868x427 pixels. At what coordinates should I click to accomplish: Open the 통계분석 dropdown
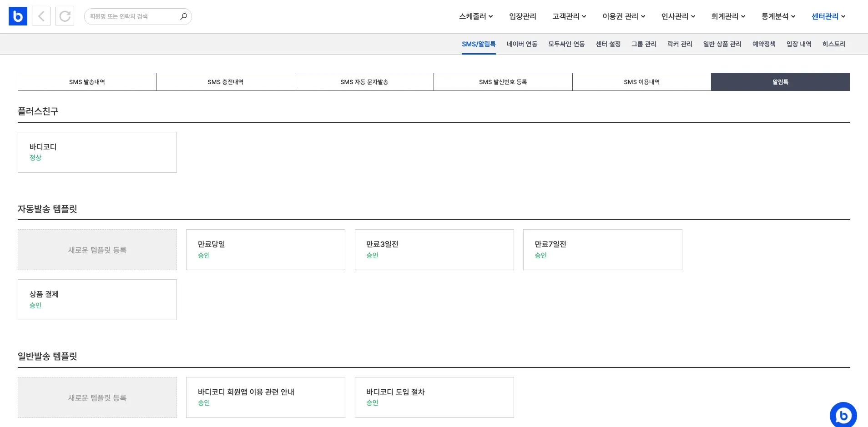pyautogui.click(x=778, y=16)
